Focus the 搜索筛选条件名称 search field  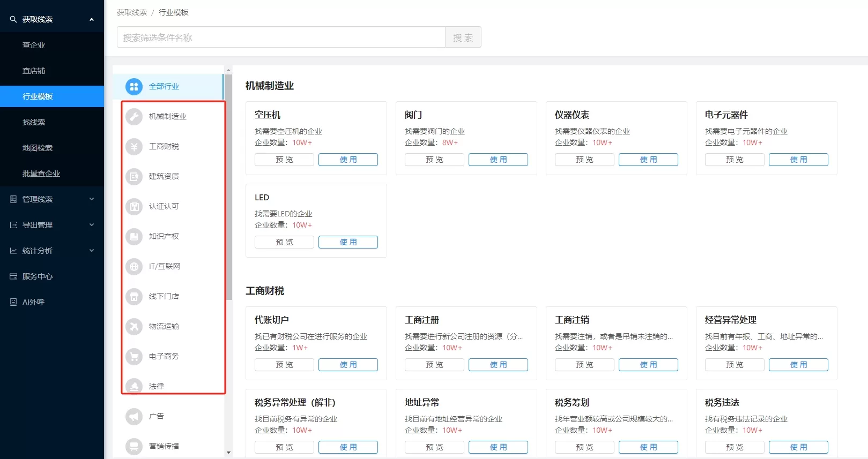click(281, 37)
